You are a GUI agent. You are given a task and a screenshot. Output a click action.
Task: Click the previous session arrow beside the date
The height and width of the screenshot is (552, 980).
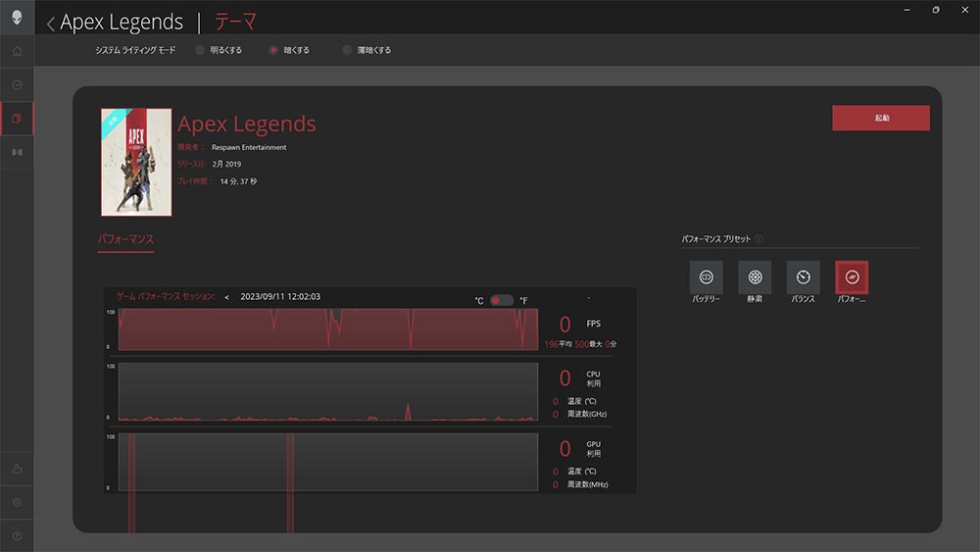click(226, 297)
